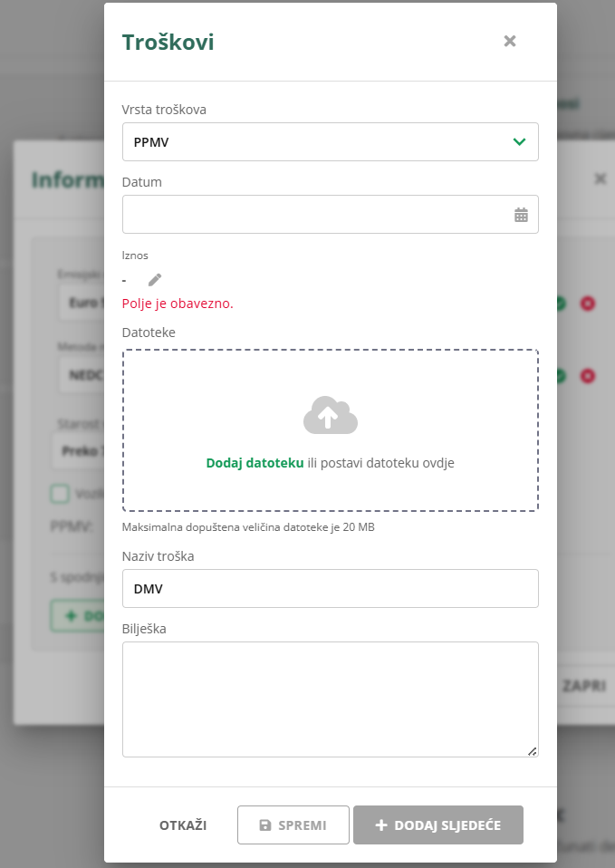The height and width of the screenshot is (868, 615).
Task: Click the green check icon beside the Euro field
Action: (562, 304)
